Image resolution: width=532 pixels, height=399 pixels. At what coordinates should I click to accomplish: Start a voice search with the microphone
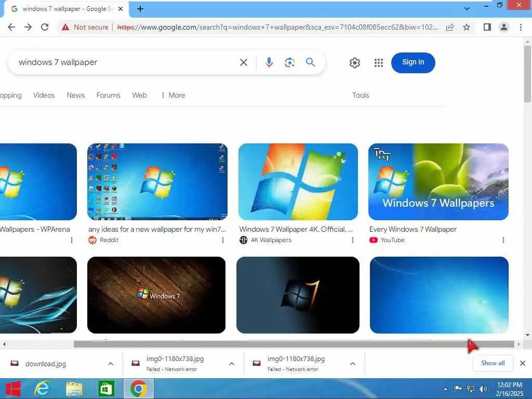pos(269,62)
